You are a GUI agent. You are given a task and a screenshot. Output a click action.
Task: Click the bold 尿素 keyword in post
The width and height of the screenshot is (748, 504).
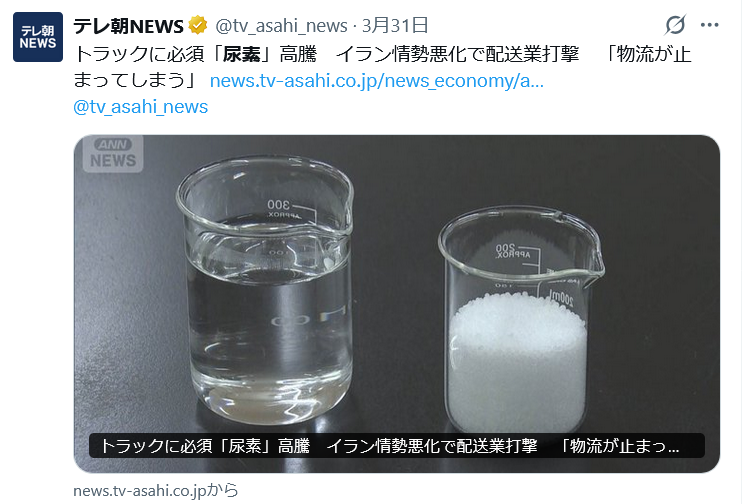(241, 54)
